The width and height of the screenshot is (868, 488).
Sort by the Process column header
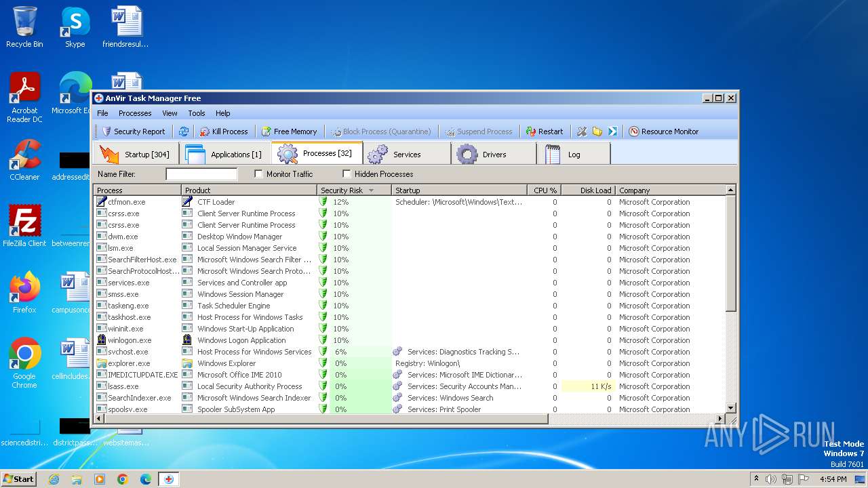coord(138,190)
